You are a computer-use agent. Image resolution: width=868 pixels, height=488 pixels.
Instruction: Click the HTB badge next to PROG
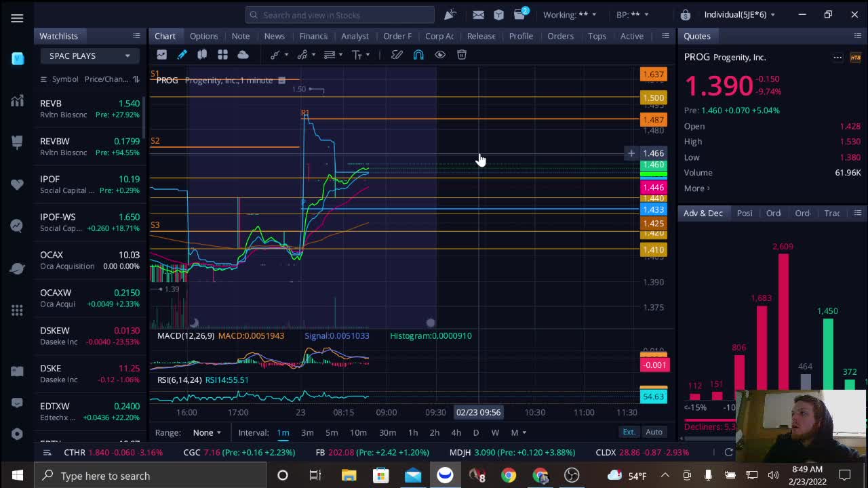[x=855, y=58]
